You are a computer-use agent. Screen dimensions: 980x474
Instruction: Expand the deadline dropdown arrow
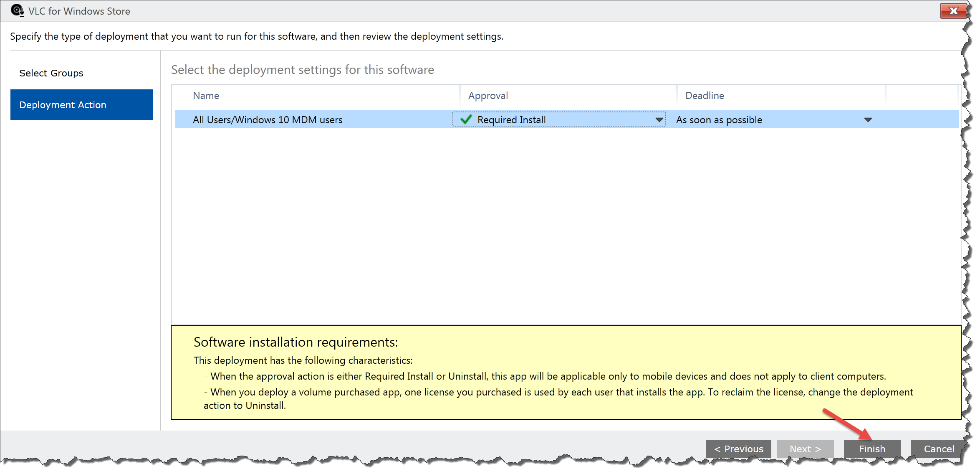(x=868, y=119)
